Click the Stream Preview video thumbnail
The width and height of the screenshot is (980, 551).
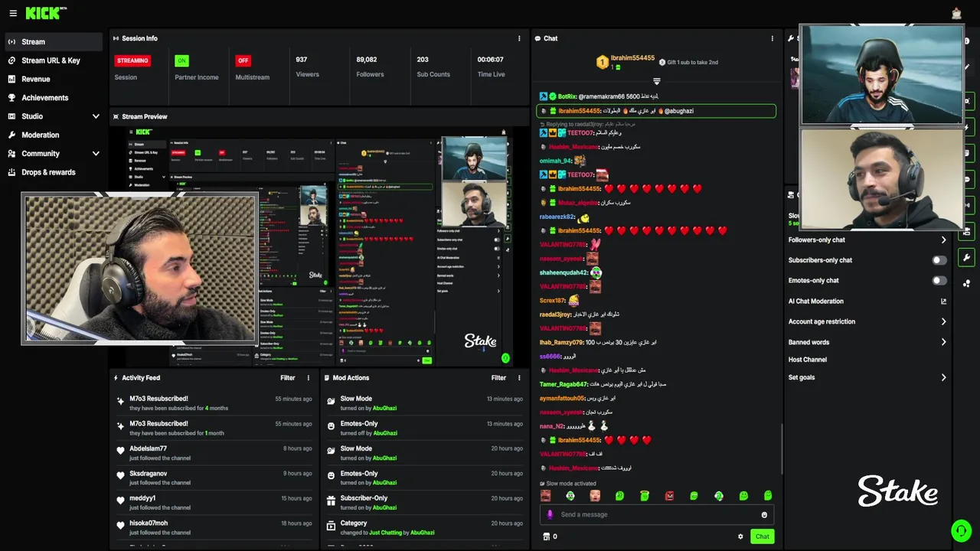[x=319, y=246]
